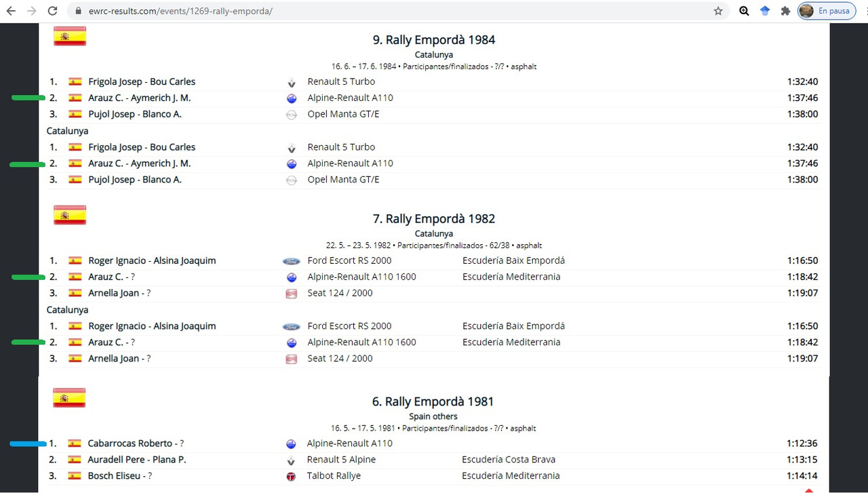Click the time 1:14:14
This screenshot has width=868, height=493.
(x=802, y=476)
